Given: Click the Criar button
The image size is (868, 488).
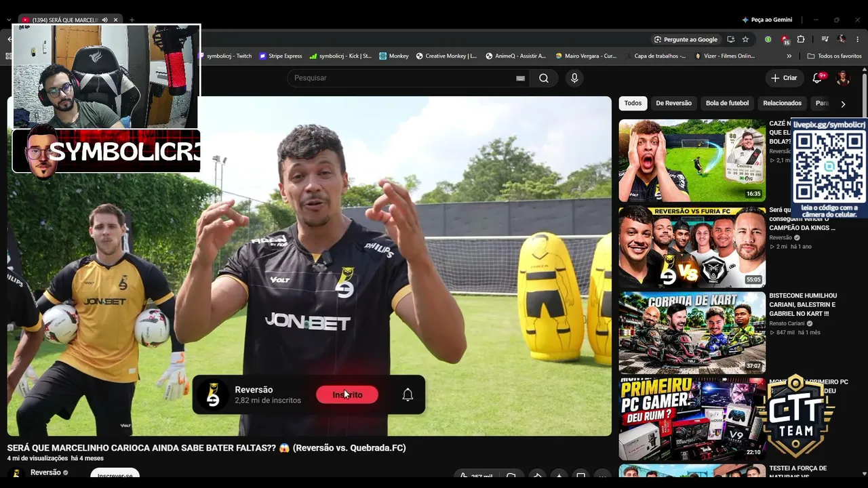Looking at the screenshot, I should coord(784,78).
